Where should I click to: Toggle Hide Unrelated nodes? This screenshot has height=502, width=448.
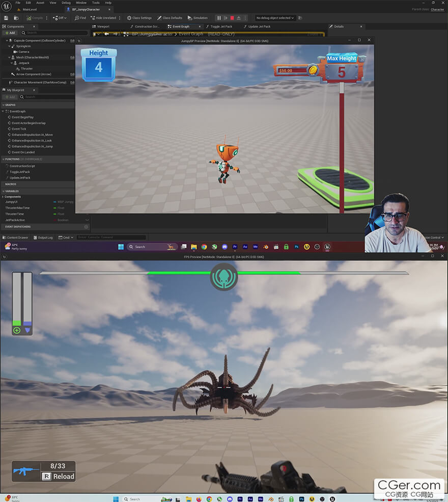[103, 18]
